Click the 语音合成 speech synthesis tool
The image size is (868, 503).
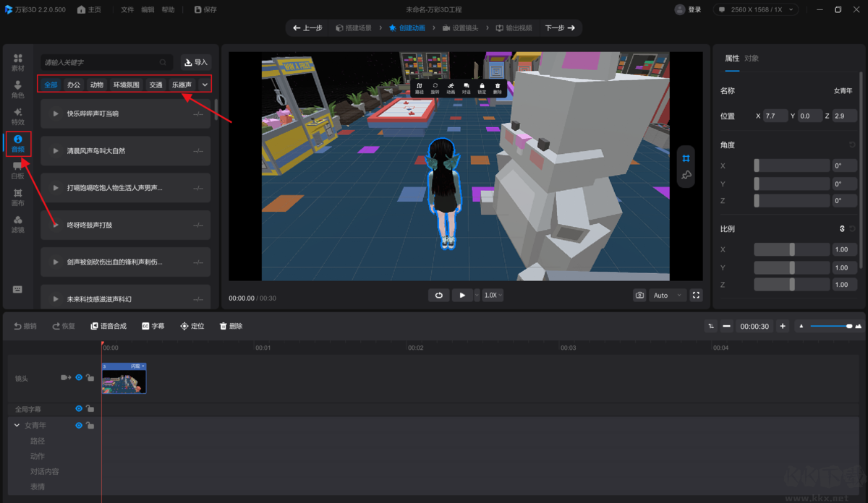tap(109, 326)
